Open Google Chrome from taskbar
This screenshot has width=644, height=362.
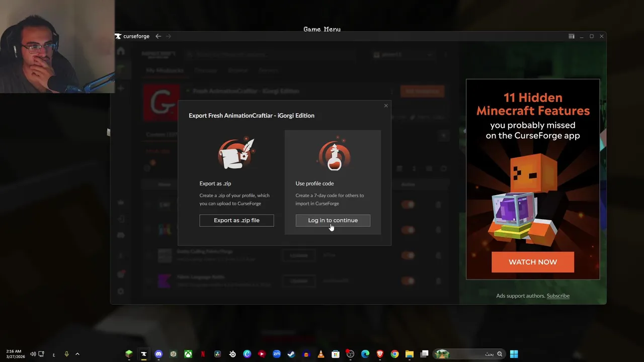(x=395, y=354)
